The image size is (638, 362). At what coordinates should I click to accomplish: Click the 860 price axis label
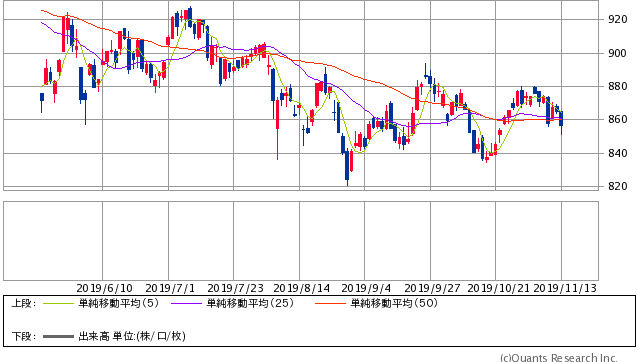[x=618, y=120]
